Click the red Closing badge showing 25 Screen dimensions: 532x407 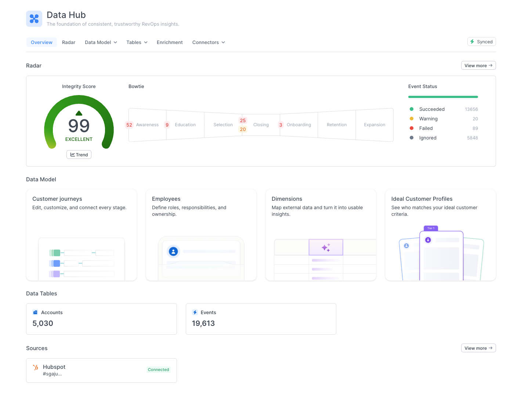[x=243, y=120]
